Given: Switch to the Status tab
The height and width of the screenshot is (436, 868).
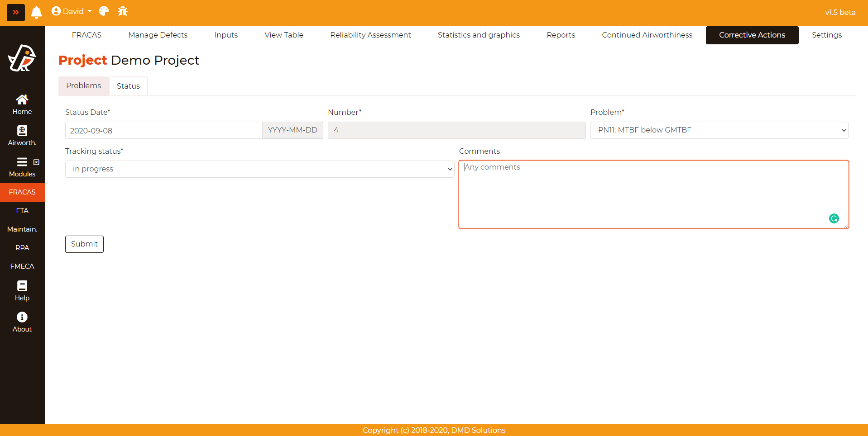Looking at the screenshot, I should coord(128,86).
